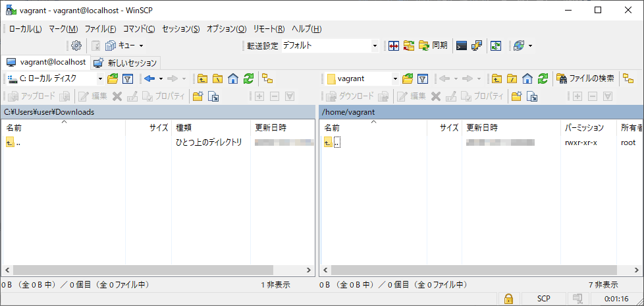Select the remote parent directory '..' row
This screenshot has height=306, width=644.
pos(481,142)
